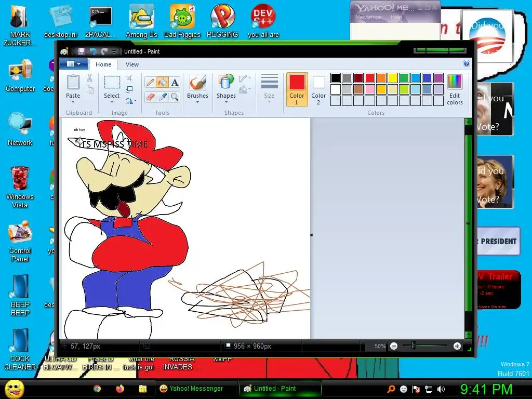
Task: Click the zoom out minus button
Action: [394, 346]
